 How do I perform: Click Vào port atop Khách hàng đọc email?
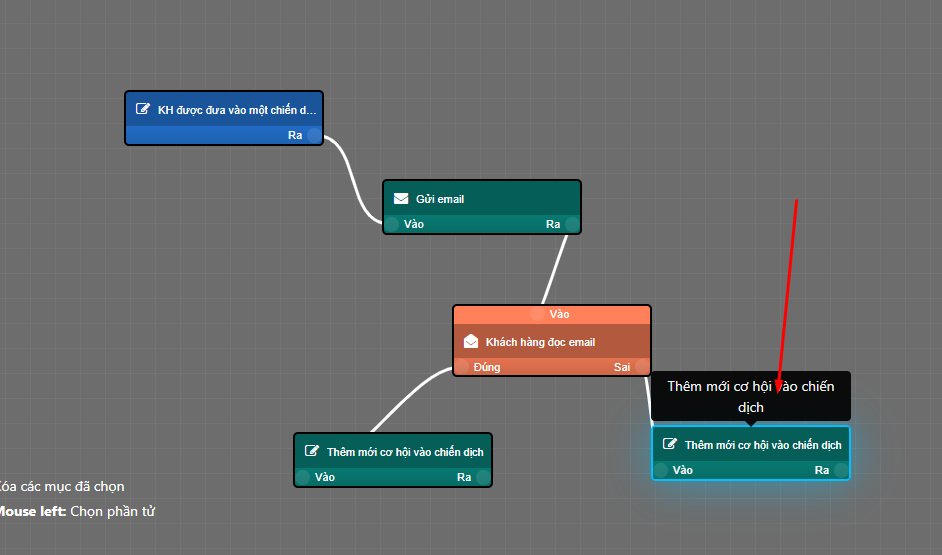(x=537, y=314)
